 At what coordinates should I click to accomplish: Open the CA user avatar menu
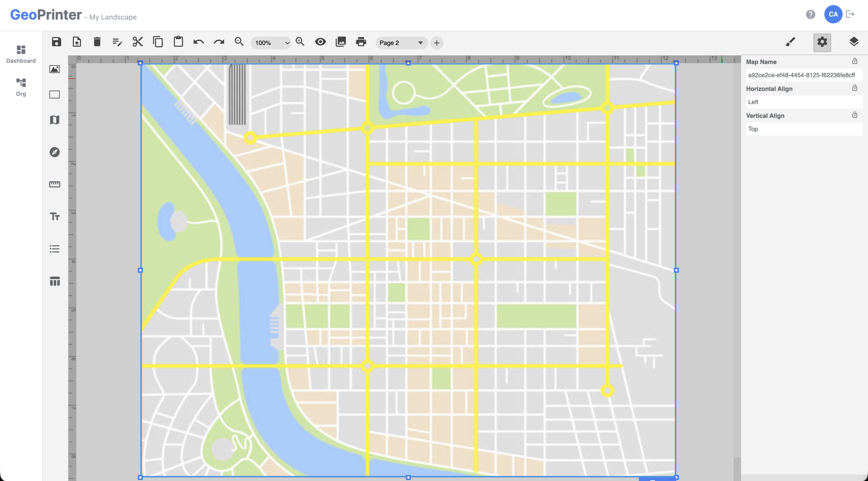tap(833, 14)
